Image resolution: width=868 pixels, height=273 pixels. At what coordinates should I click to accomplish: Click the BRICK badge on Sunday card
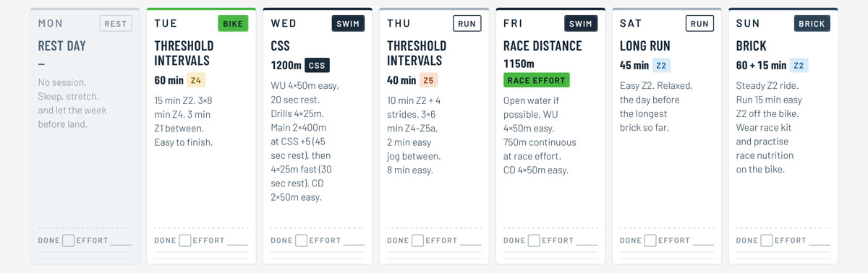coord(812,24)
